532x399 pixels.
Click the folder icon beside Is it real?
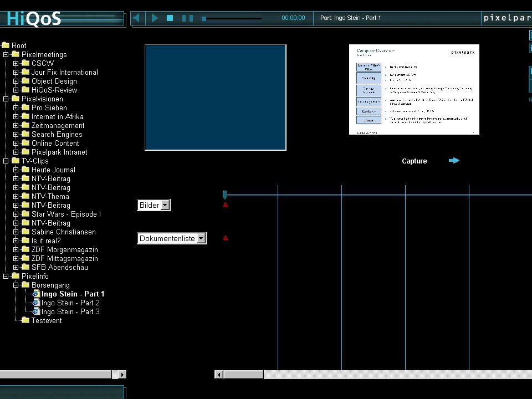click(25, 240)
